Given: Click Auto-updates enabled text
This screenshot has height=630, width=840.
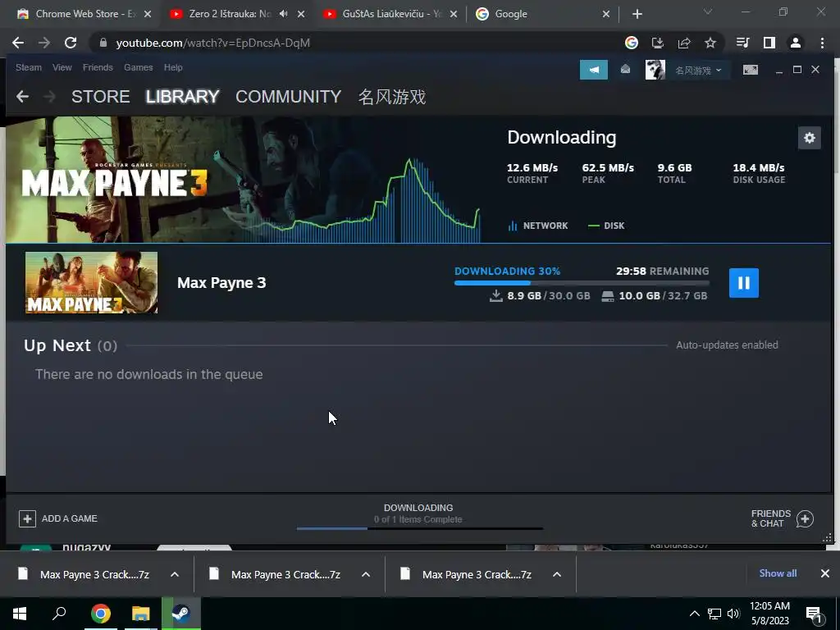Looking at the screenshot, I should (727, 345).
